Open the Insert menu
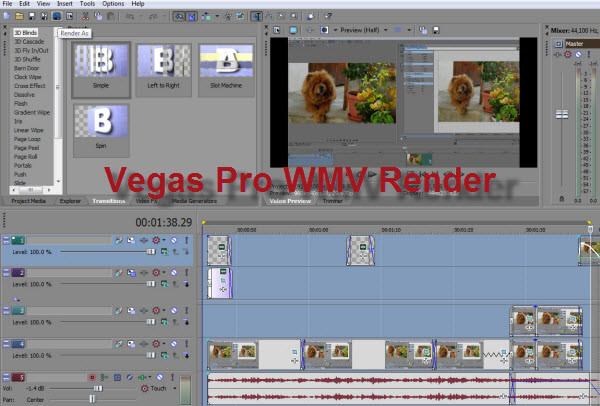Image resolution: width=600 pixels, height=406 pixels. [x=65, y=4]
